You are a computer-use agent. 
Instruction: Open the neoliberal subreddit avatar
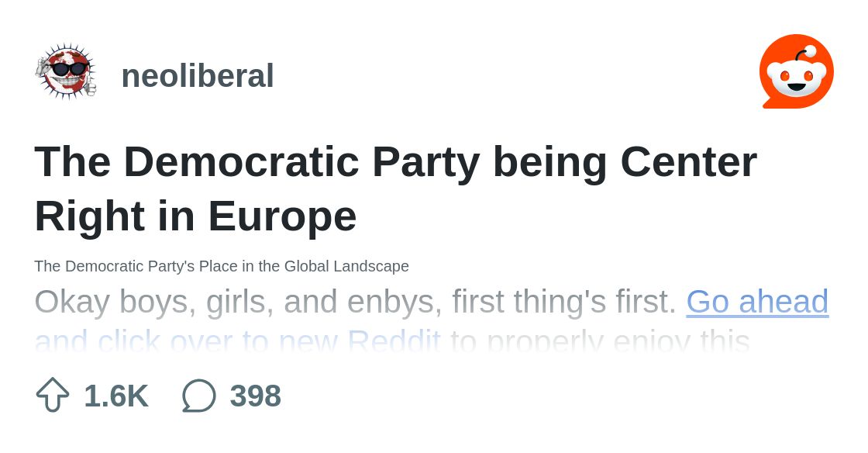point(66,72)
